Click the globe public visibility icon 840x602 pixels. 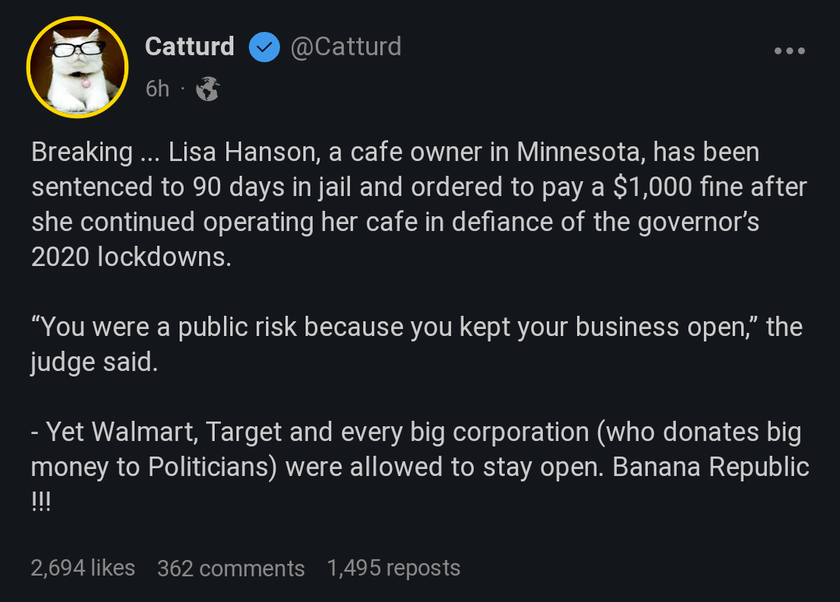[x=207, y=89]
